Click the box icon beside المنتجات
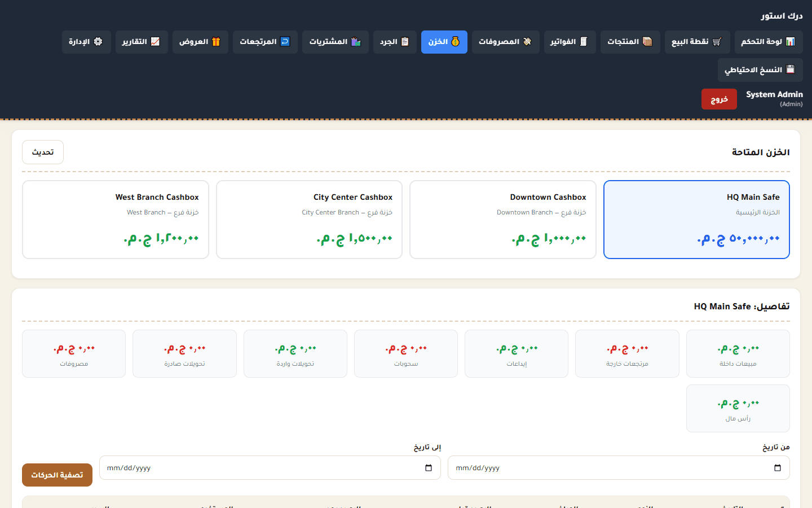The height and width of the screenshot is (508, 812). 647,42
